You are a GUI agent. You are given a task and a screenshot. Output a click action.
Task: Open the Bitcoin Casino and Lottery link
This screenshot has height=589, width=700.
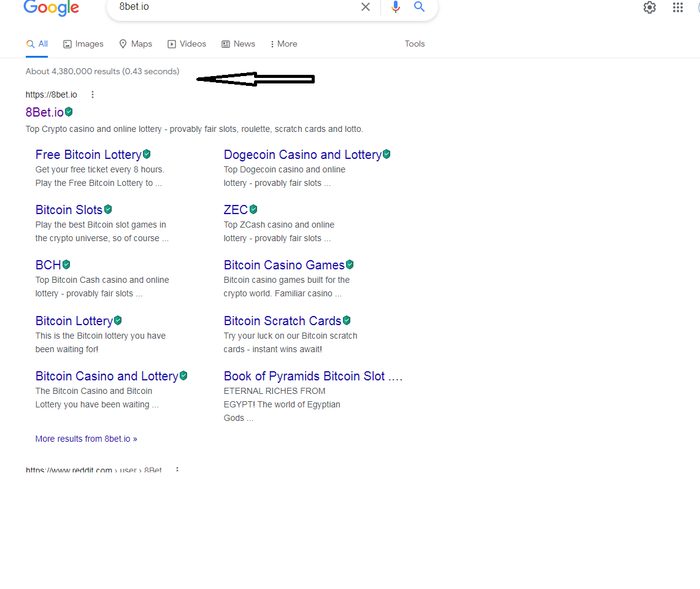(107, 377)
